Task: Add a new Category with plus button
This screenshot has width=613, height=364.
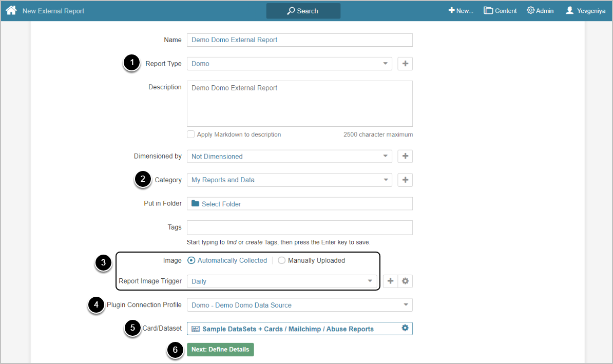Action: point(405,180)
